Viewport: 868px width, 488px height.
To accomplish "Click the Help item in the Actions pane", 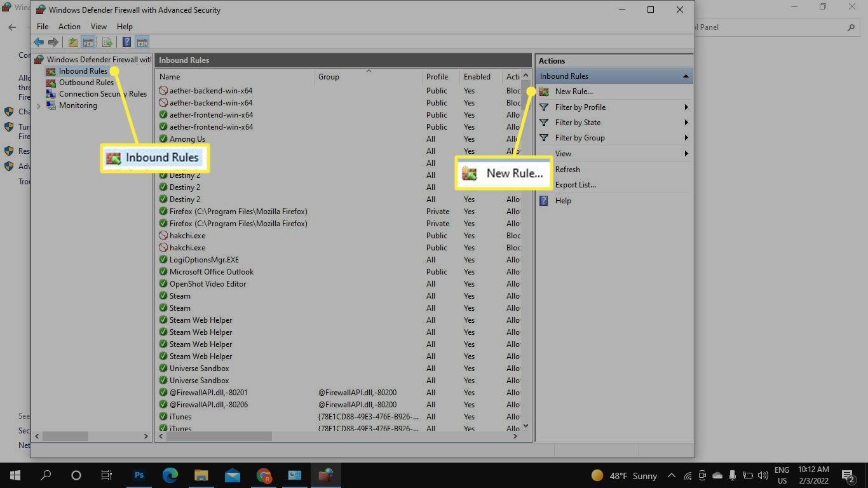I will click(x=563, y=201).
